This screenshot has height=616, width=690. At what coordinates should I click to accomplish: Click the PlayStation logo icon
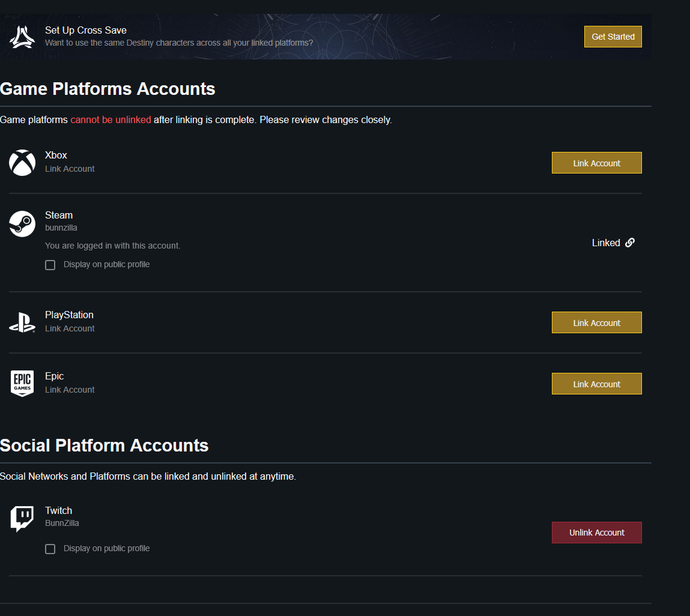[22, 322]
